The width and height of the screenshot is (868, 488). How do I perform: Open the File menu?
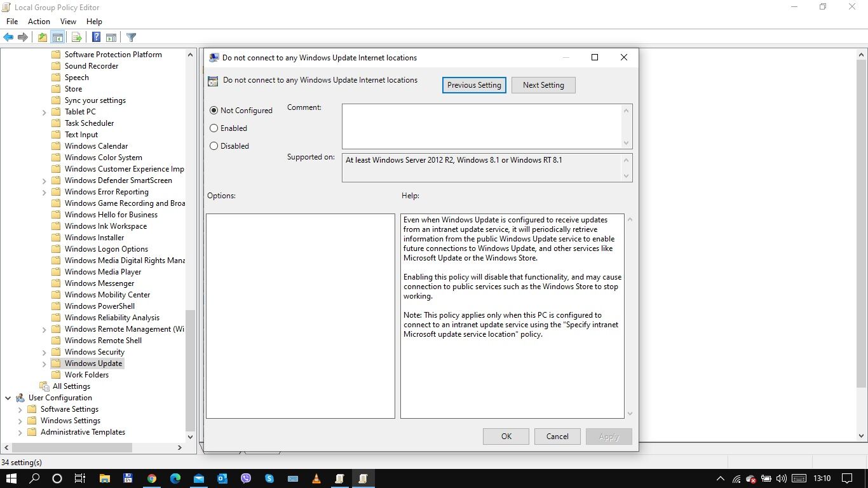[12, 22]
